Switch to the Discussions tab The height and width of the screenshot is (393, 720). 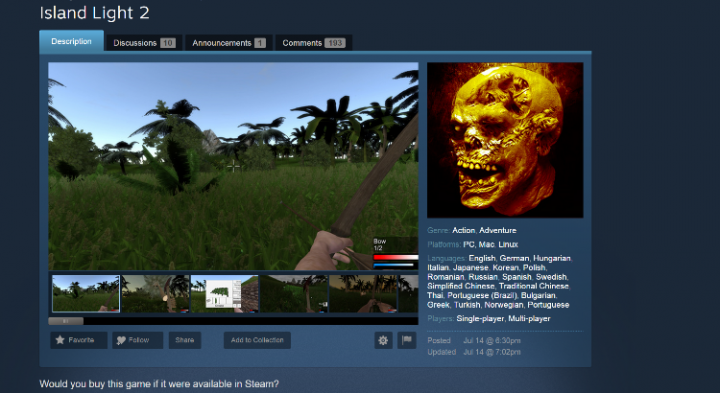point(144,43)
